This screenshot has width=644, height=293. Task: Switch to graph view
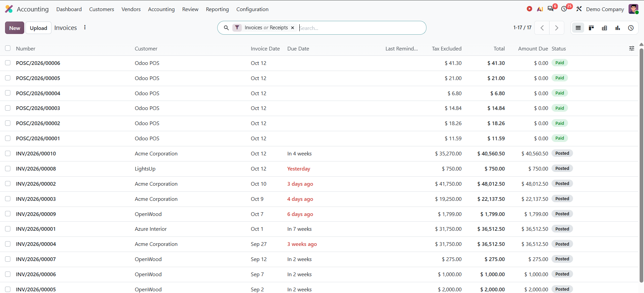point(618,28)
